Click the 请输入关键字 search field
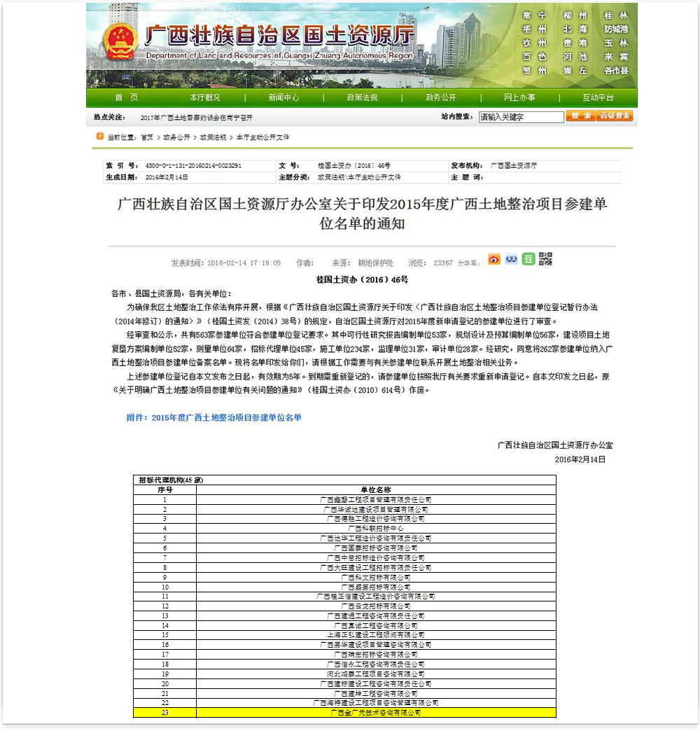 521,117
